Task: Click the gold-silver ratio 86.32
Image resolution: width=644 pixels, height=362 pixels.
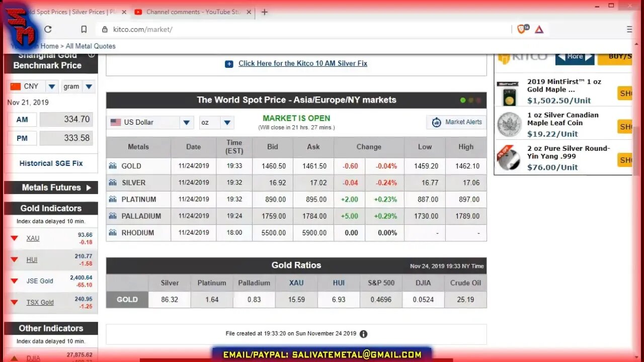Action: (170, 299)
